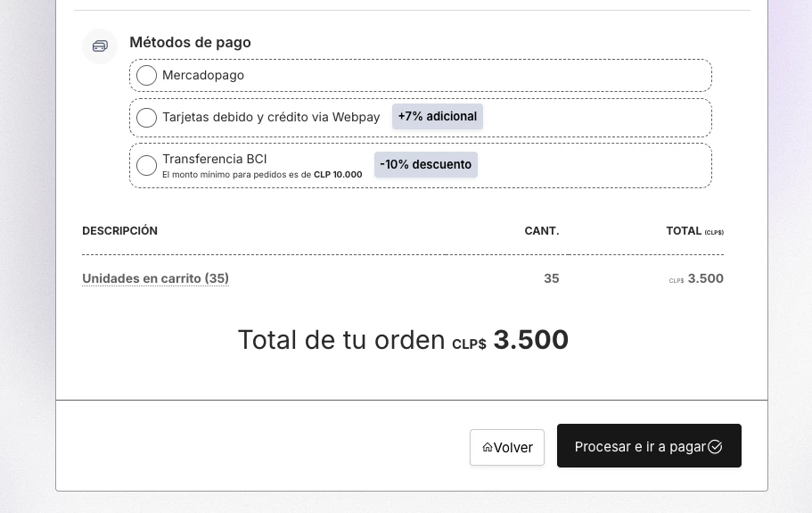Click the -10% descuento badge
This screenshot has height=513, width=812.
pos(425,165)
